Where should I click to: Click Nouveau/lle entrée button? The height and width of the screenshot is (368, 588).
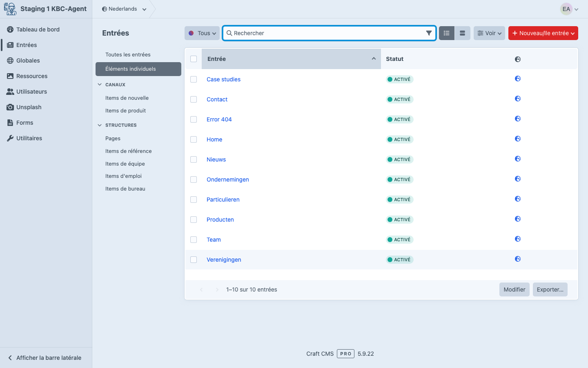pos(543,33)
